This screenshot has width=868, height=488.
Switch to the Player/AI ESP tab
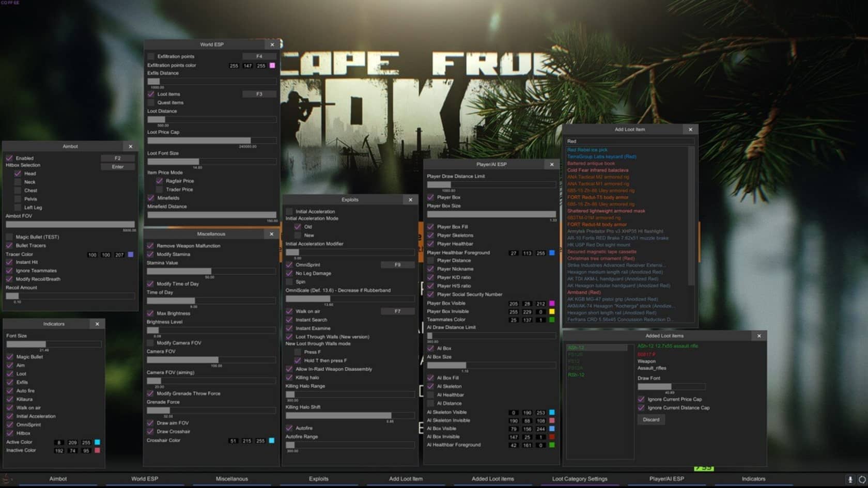pyautogui.click(x=667, y=479)
